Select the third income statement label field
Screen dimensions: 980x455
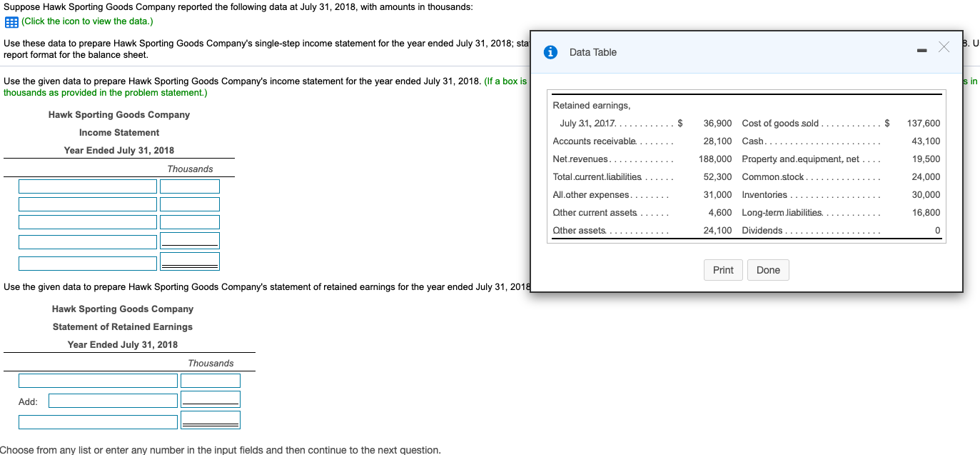88,222
